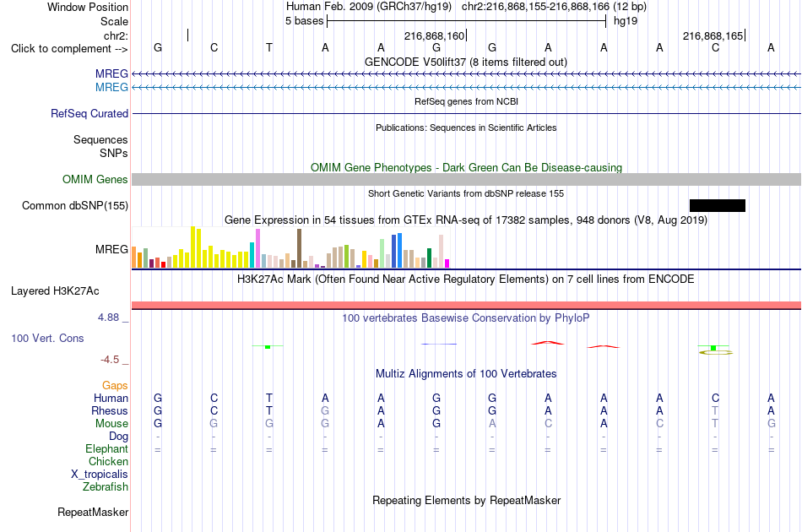Click the Elephant species row label
The height and width of the screenshot is (532, 802).
click(107, 449)
